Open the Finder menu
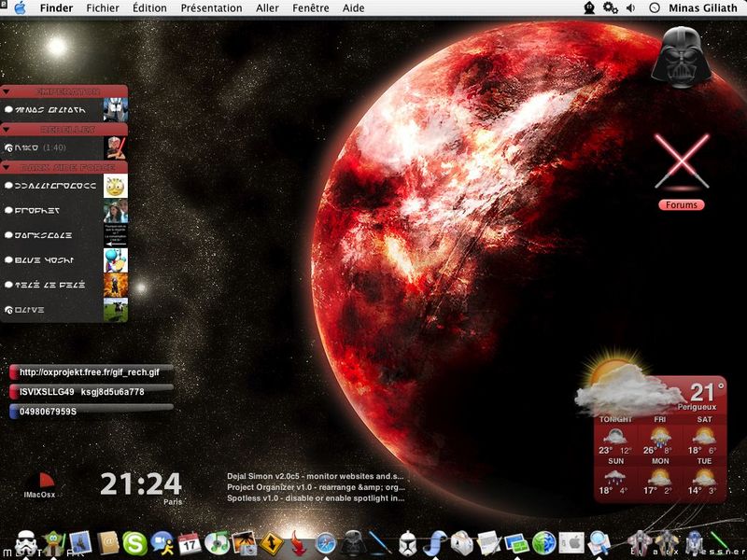The image size is (747, 560). click(x=56, y=8)
